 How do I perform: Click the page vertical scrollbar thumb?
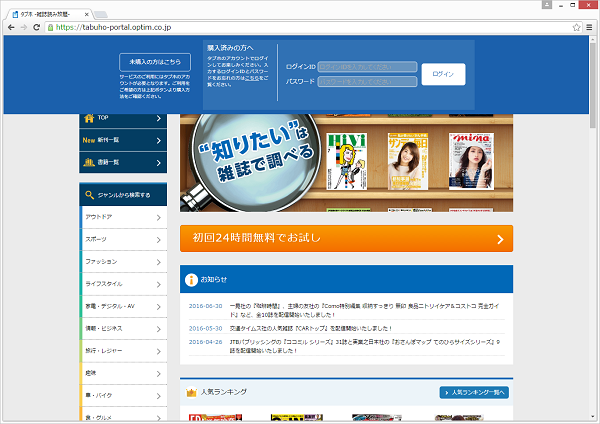pyautogui.click(x=593, y=83)
